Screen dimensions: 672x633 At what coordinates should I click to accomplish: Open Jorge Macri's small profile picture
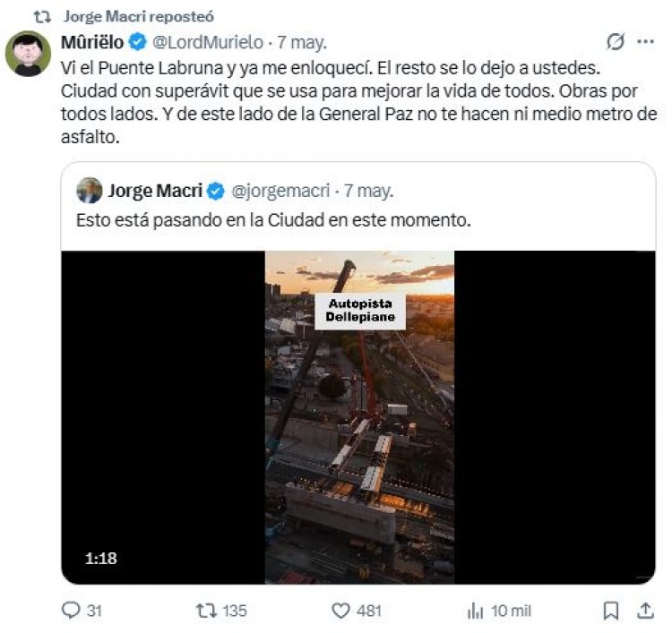tap(89, 190)
